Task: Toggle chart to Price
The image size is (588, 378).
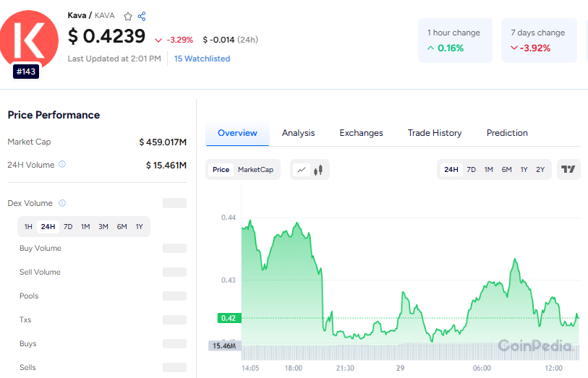Action: click(221, 170)
